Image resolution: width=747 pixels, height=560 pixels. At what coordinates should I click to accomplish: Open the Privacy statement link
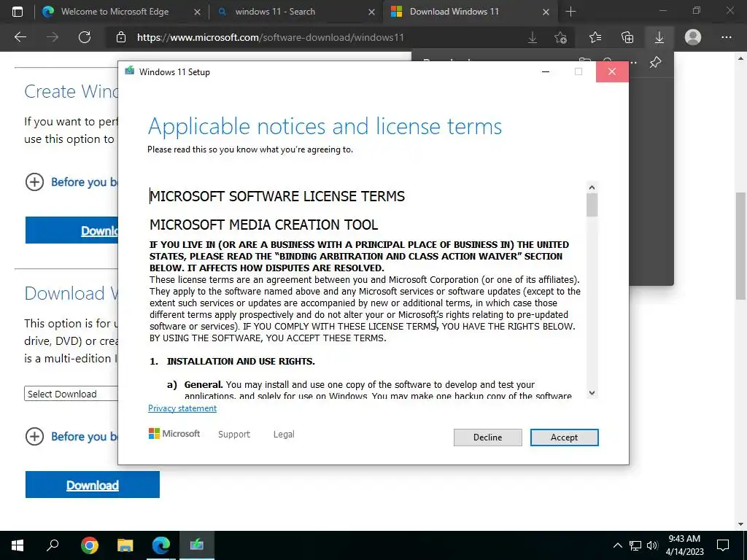182,408
